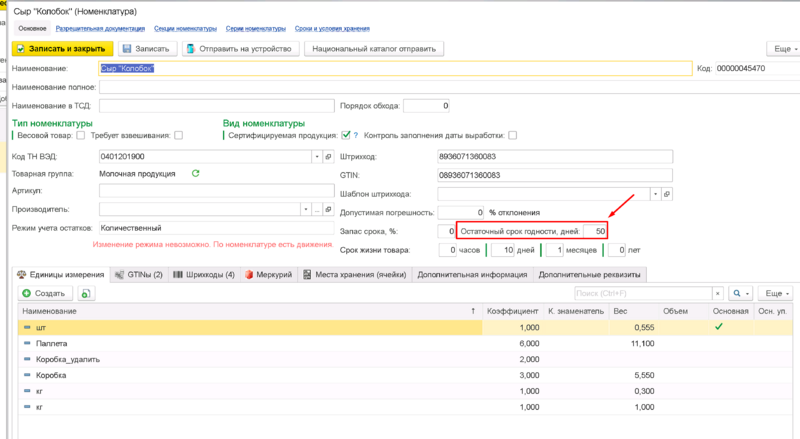Open Серии номенклатуры link

point(256,29)
